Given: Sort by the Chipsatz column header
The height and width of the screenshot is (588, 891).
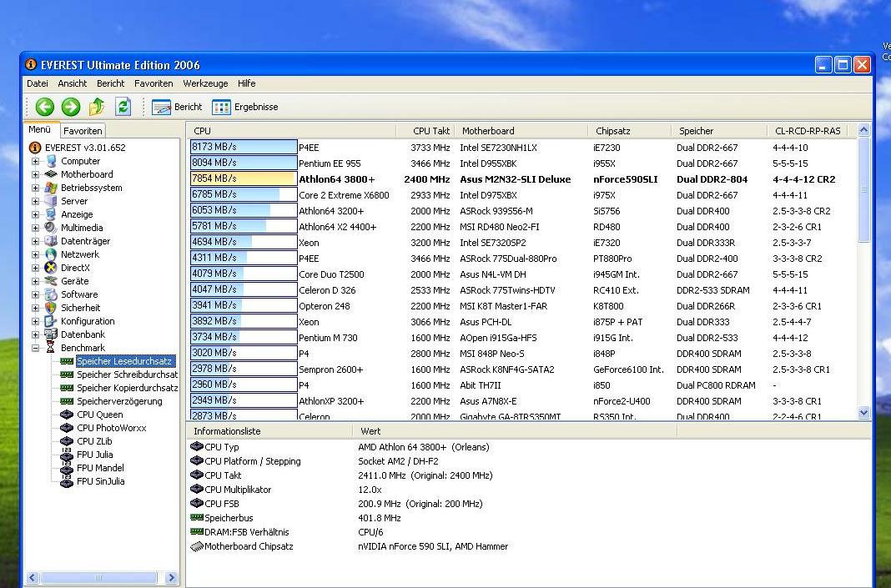Looking at the screenshot, I should (629, 131).
